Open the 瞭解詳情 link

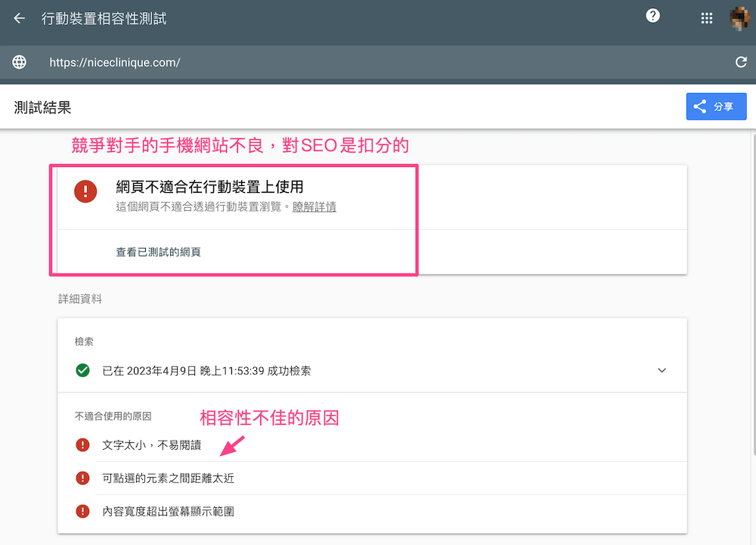click(x=314, y=207)
